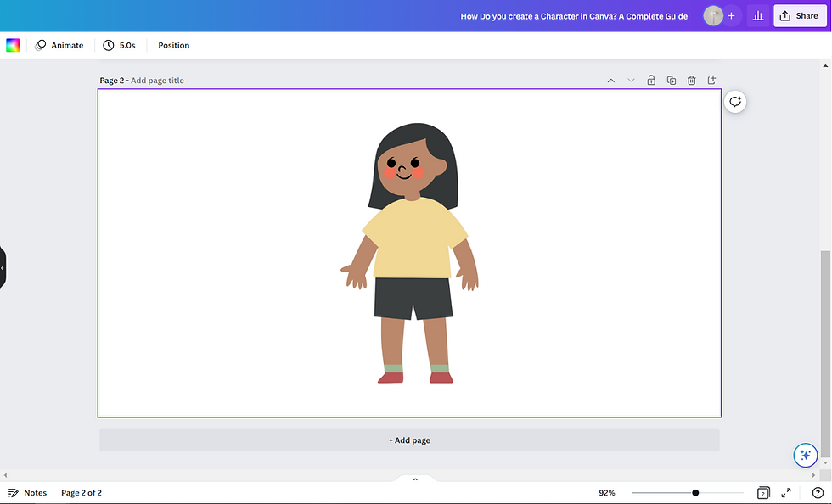Click the Share button
The image size is (832, 504).
(x=800, y=16)
